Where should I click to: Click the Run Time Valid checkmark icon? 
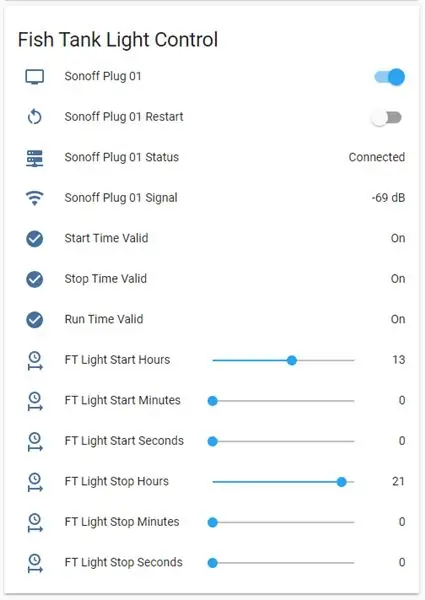tap(34, 320)
